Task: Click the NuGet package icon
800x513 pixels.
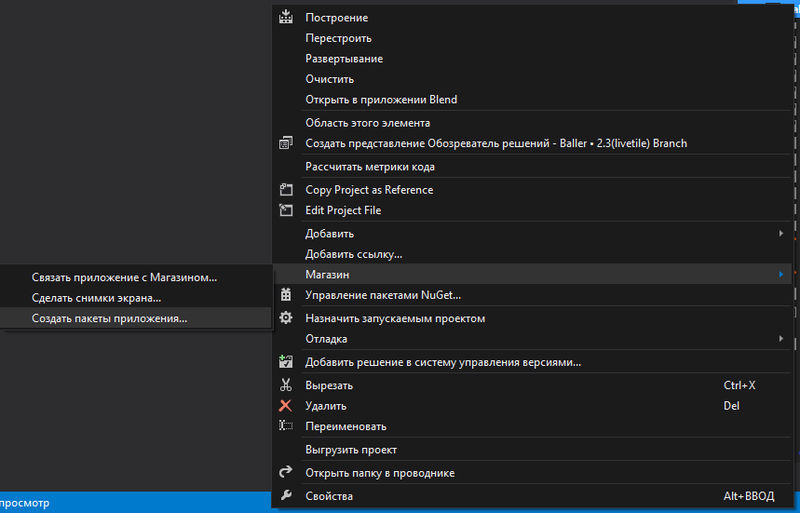Action: coord(286,295)
